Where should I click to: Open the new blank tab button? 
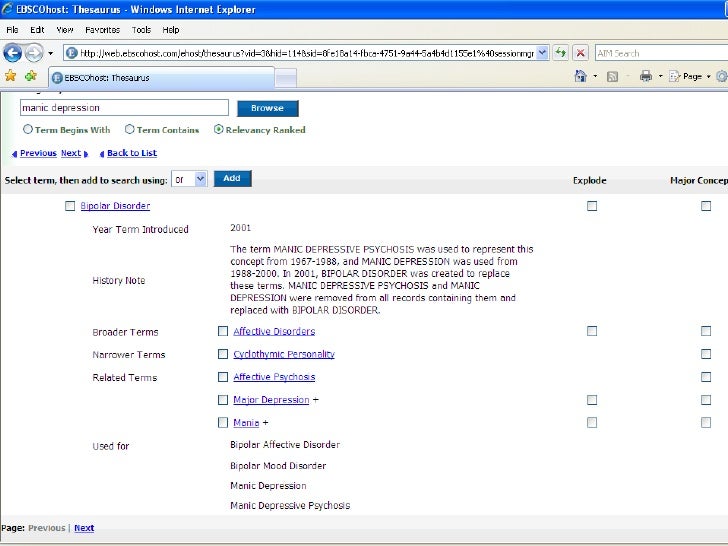click(286, 78)
